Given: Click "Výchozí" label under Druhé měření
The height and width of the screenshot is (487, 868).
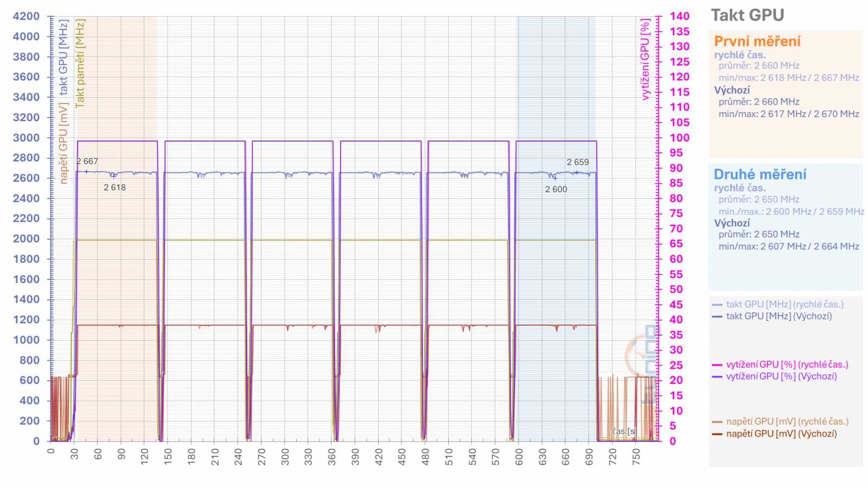Looking at the screenshot, I should (x=732, y=223).
